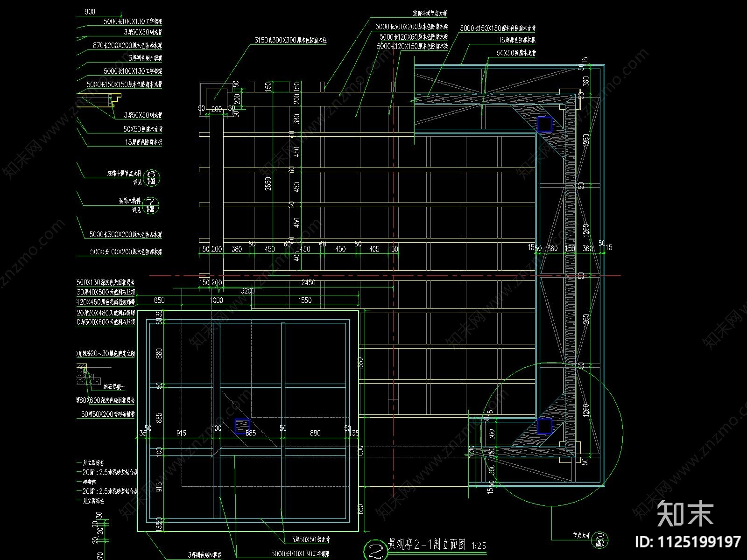This screenshot has width=747, height=560.
Task: Click the '5000长120X150原木色防腐木梁' annotation
Action: click(412, 47)
